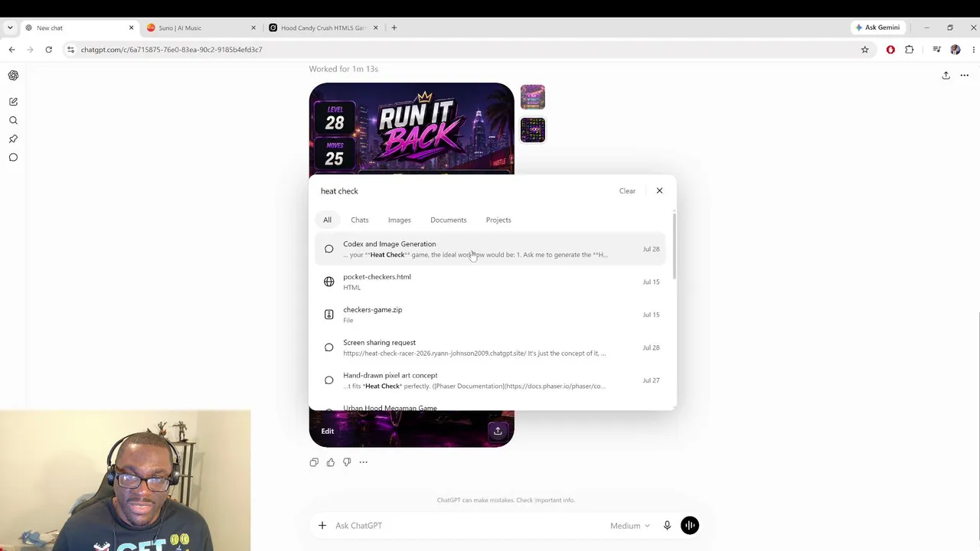The width and height of the screenshot is (980, 551).
Task: Switch to the Chats filter tab
Action: (360, 220)
